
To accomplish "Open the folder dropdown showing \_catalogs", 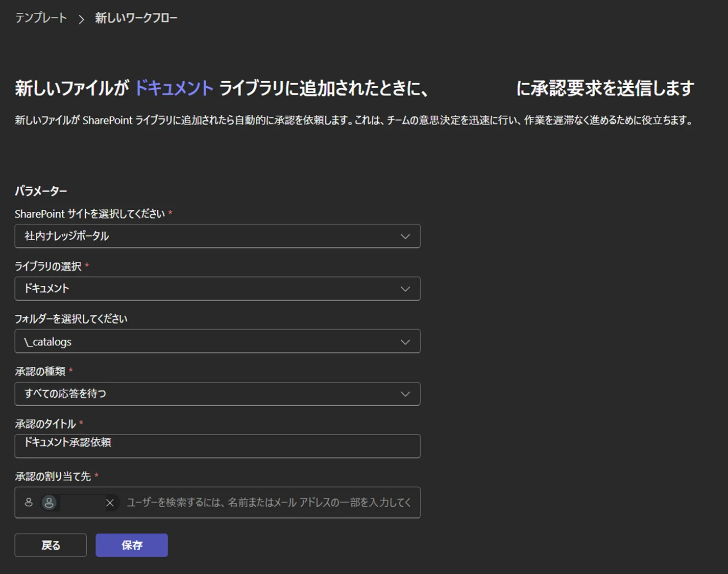I will [217, 341].
